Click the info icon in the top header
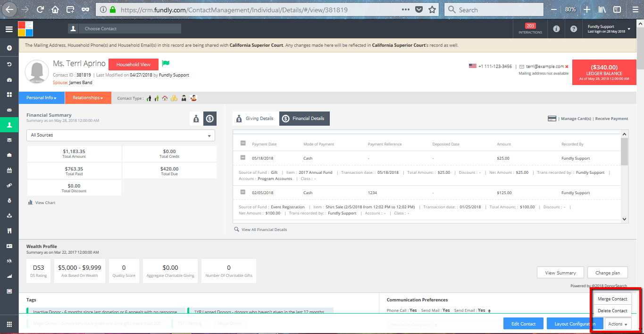The image size is (644, 334). [x=556, y=29]
